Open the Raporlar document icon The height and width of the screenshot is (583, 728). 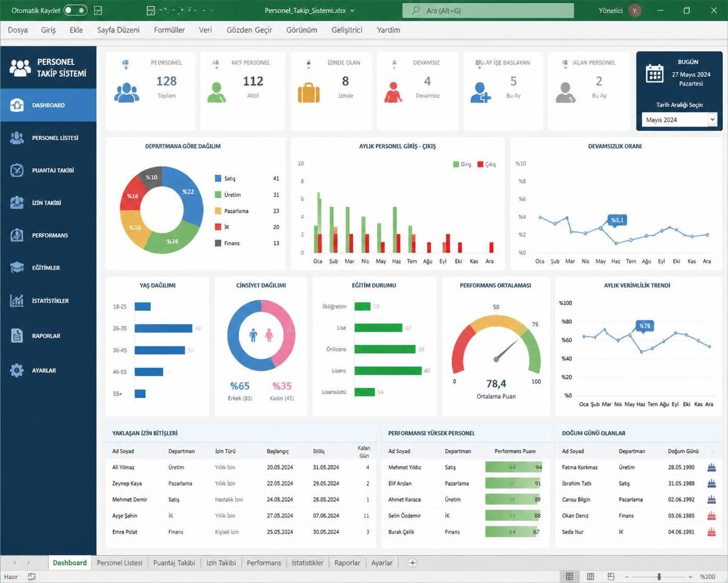17,336
